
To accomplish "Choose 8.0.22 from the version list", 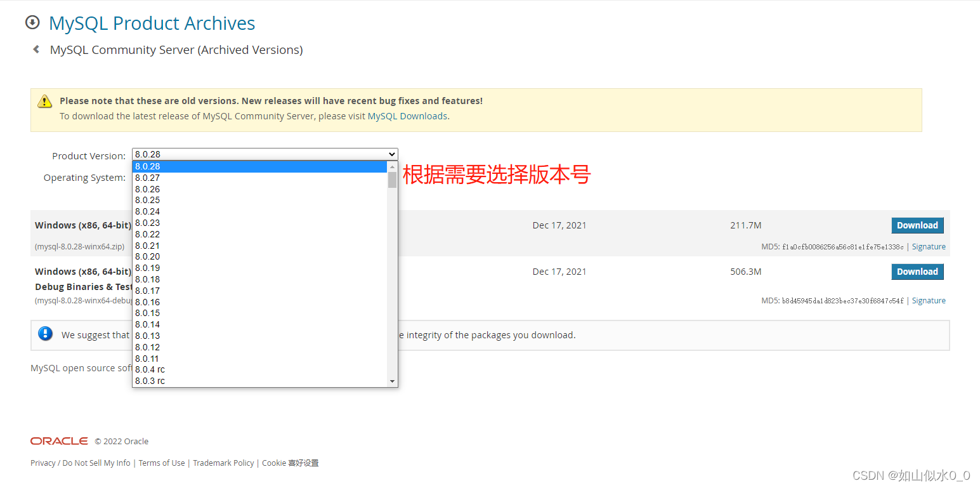I will tap(259, 234).
